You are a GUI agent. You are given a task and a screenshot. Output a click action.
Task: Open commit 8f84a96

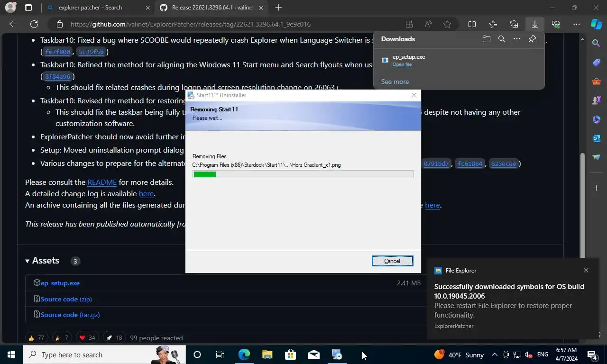tap(57, 76)
